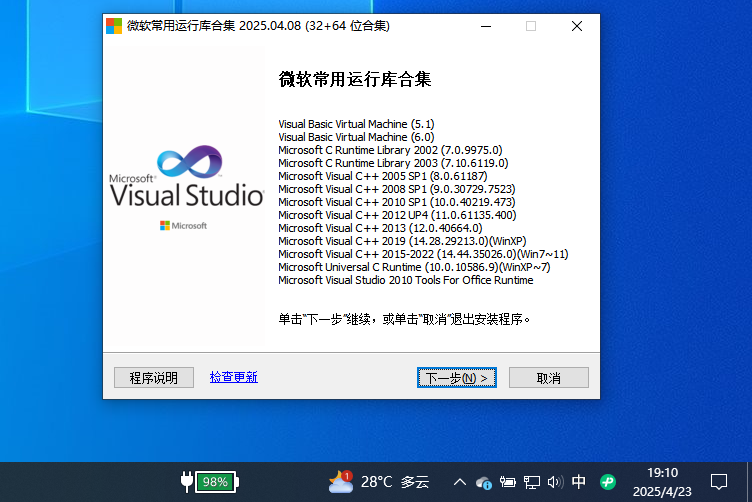Click the show desktop strip at taskbar edge
Image resolution: width=752 pixels, height=502 pixels.
[x=749, y=482]
